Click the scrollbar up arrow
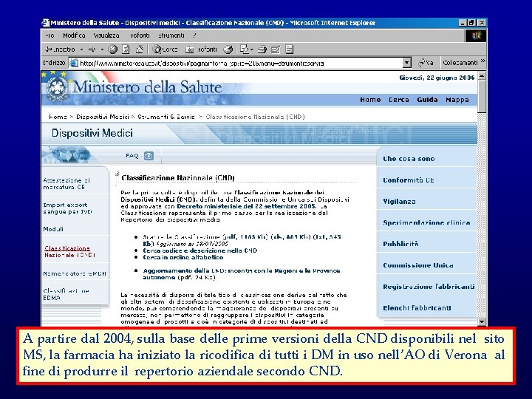Viewport: 532px width, 399px height. 482,76
